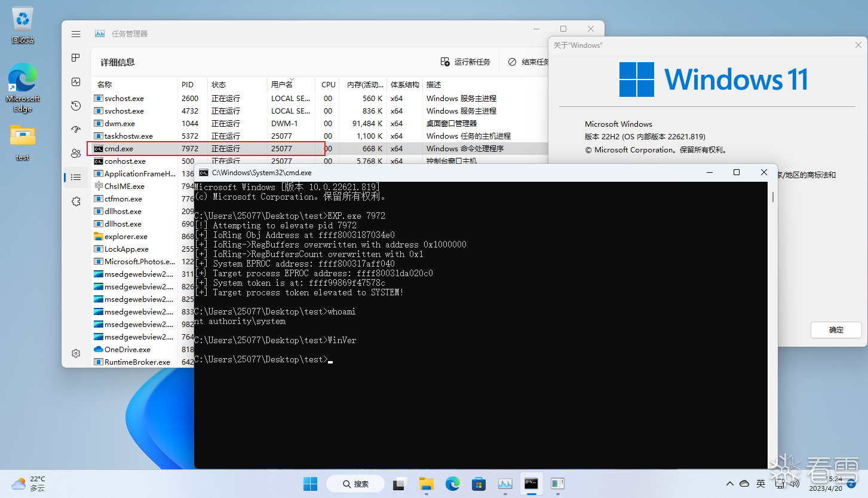Click the OneDrive cloud tray icon
868x498 pixels.
click(x=744, y=483)
